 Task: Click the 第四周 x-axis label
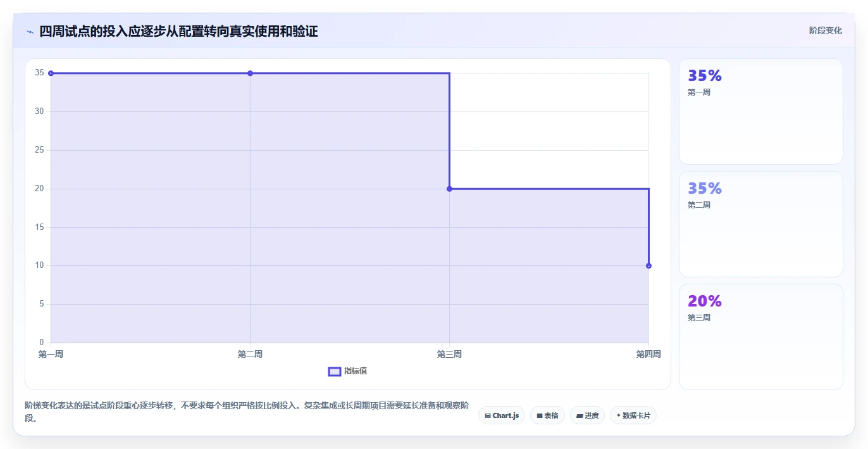click(648, 354)
